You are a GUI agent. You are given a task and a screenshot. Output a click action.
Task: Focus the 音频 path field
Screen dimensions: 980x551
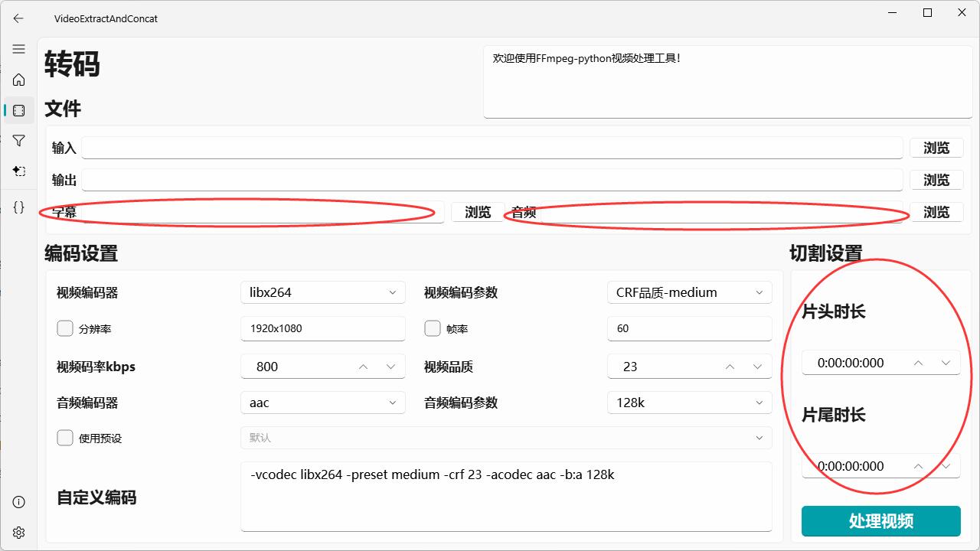pos(722,212)
